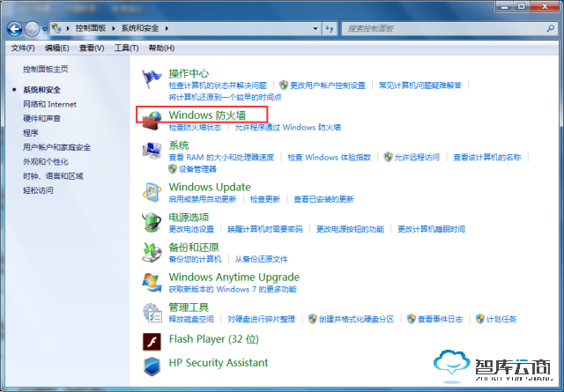Go to 控制面板主页 in sidebar
Screen dimensions: 564x392
coord(45,69)
